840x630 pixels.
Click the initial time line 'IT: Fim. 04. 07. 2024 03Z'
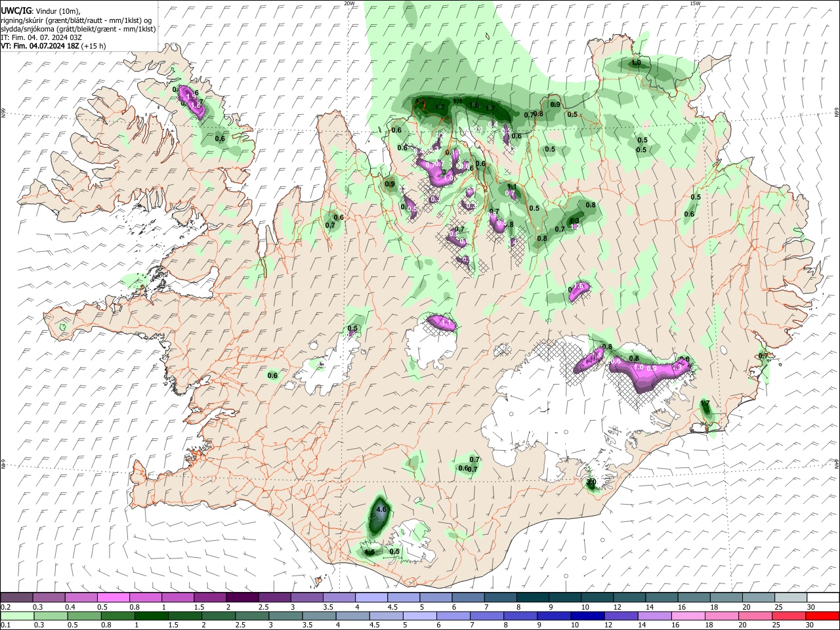[x=41, y=37]
